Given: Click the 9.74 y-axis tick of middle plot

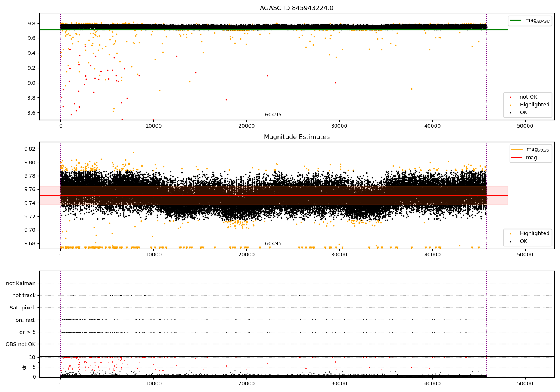Looking at the screenshot, I should click(x=30, y=203).
